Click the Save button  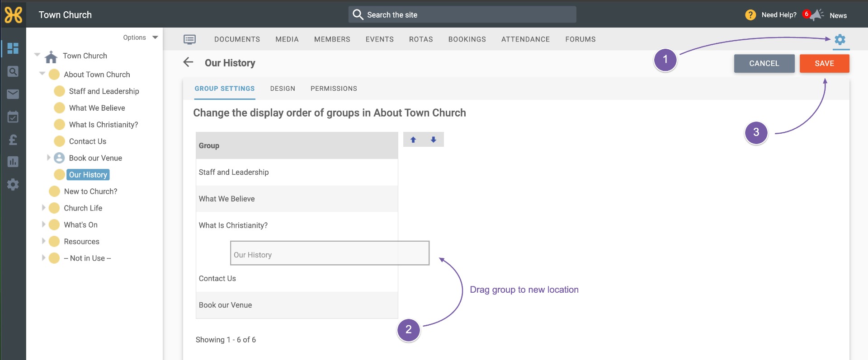[824, 63]
